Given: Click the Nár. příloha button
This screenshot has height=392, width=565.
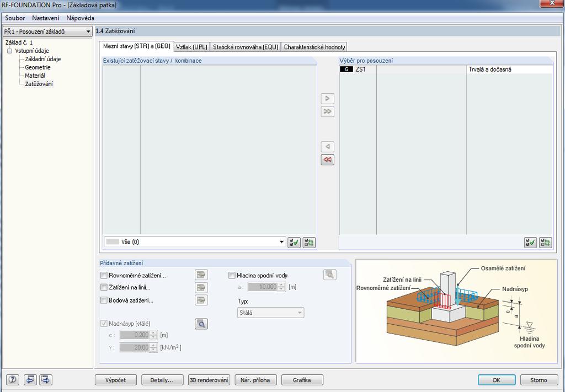Looking at the screenshot, I should 255,380.
